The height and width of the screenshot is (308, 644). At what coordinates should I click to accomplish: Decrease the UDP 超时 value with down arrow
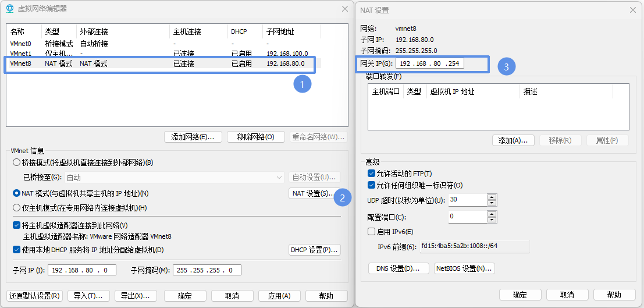tap(492, 203)
